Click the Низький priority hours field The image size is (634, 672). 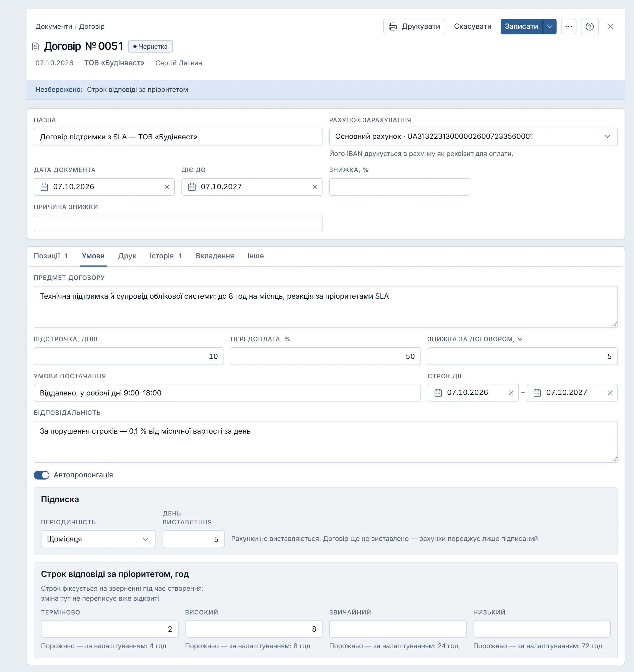pyautogui.click(x=542, y=629)
